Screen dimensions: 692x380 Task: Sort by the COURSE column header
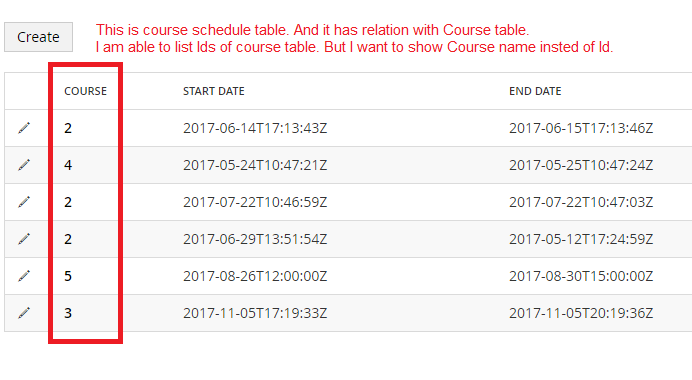(x=86, y=91)
